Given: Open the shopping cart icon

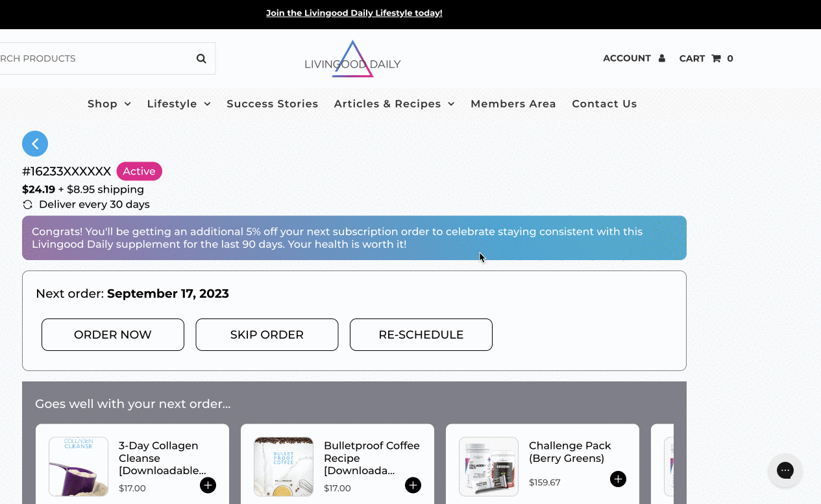Looking at the screenshot, I should pyautogui.click(x=717, y=58).
